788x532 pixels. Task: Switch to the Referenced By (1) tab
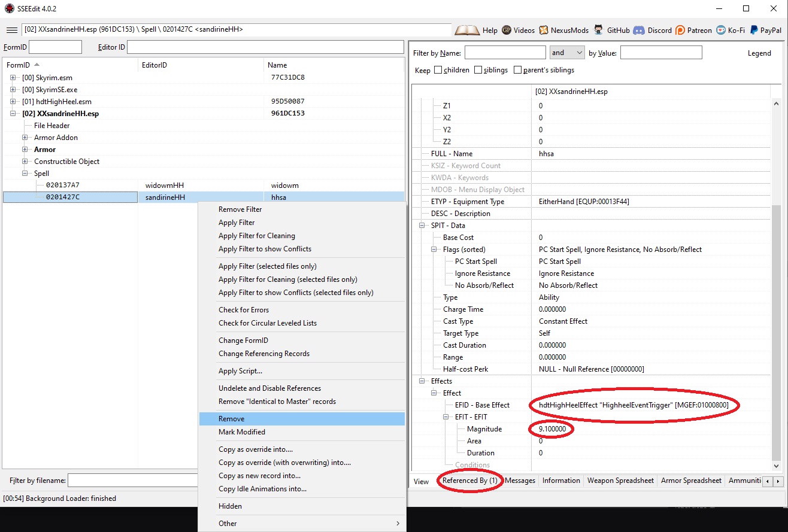(470, 481)
